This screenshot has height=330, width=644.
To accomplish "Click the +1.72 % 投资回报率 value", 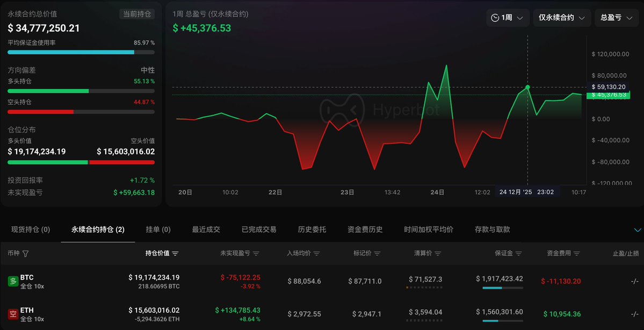I will (x=142, y=180).
